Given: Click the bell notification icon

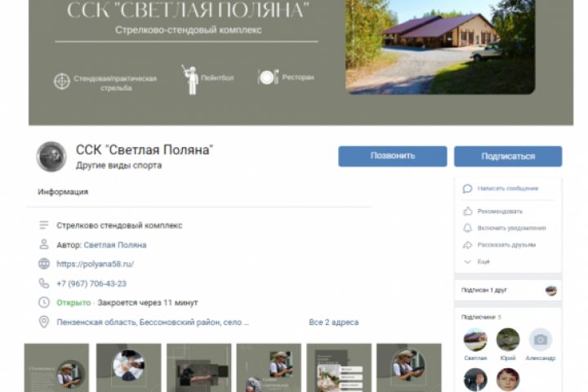Looking at the screenshot, I should (468, 228).
